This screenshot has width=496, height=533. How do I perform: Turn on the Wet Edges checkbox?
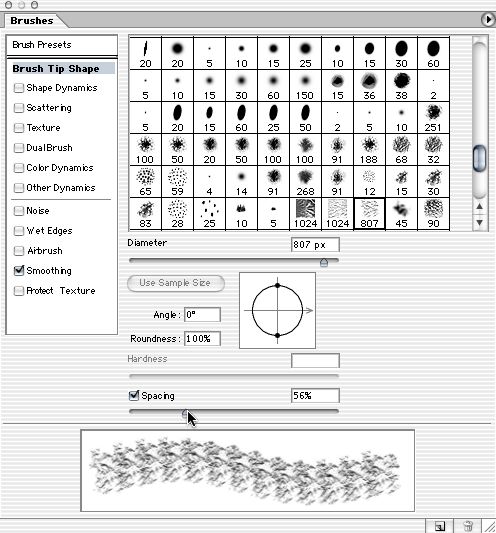[18, 231]
